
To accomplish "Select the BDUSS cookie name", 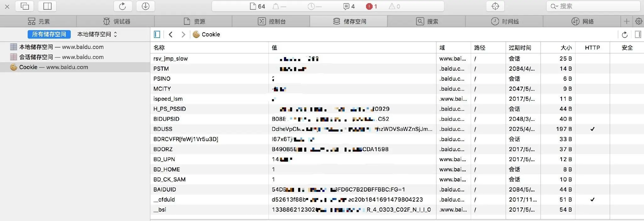I will 163,129.
